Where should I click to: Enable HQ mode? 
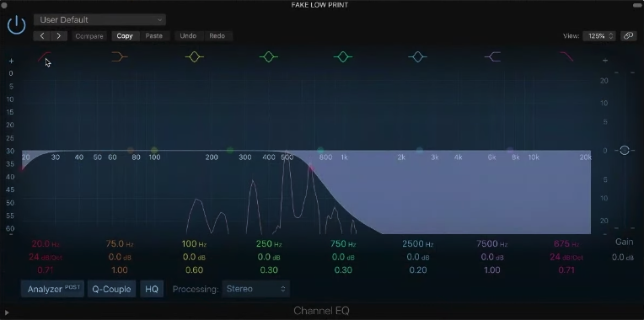tap(152, 289)
